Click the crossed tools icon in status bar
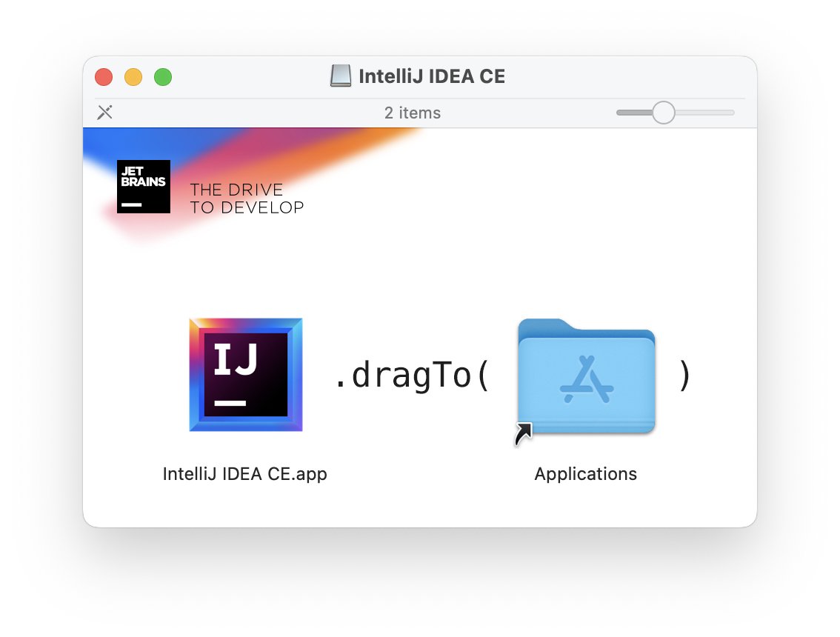 coord(105,112)
